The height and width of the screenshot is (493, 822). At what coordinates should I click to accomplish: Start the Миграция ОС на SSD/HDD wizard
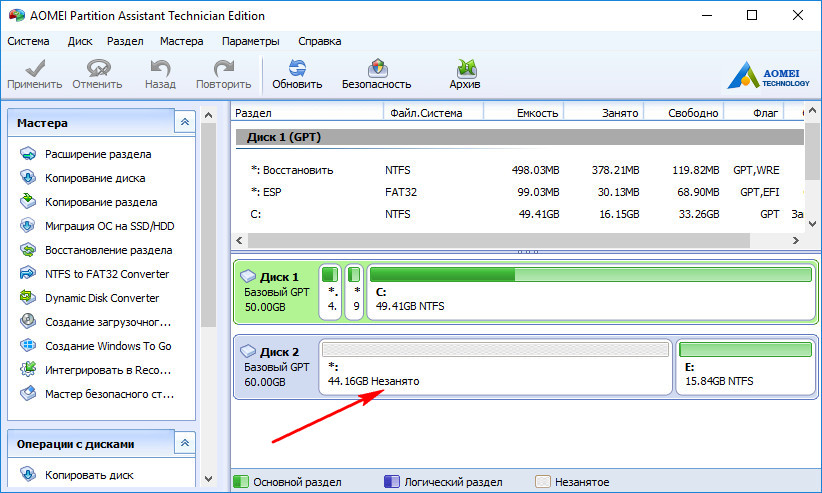108,226
